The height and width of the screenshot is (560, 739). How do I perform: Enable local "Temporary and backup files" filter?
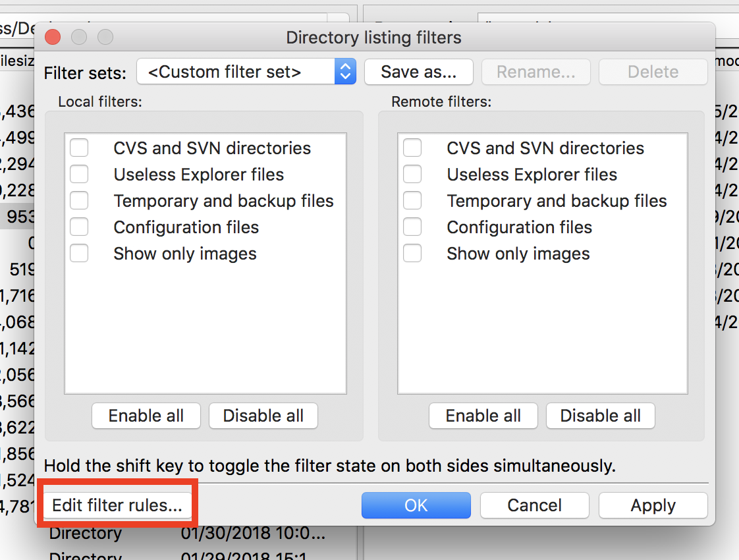tap(79, 200)
